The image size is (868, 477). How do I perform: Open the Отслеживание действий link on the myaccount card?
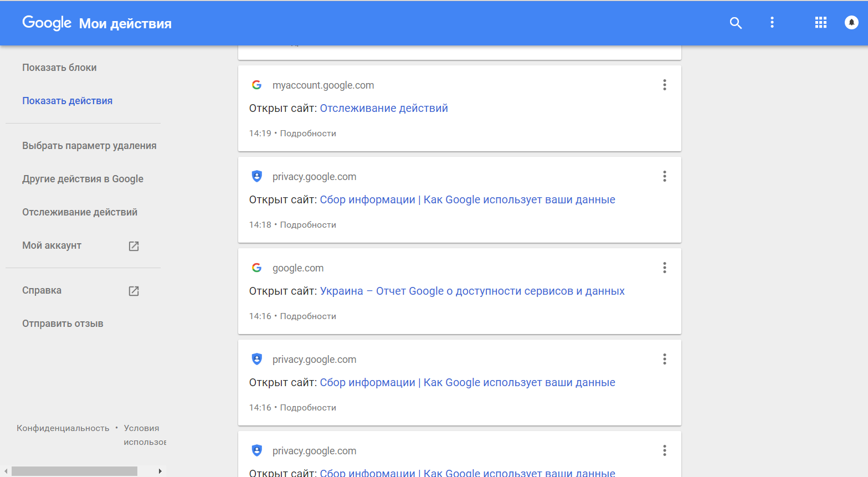384,108
